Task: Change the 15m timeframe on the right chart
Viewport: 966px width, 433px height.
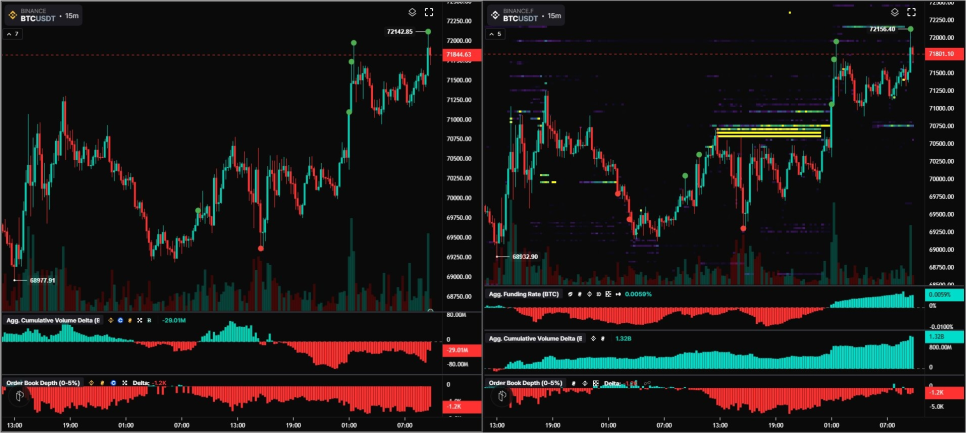Action: (554, 15)
